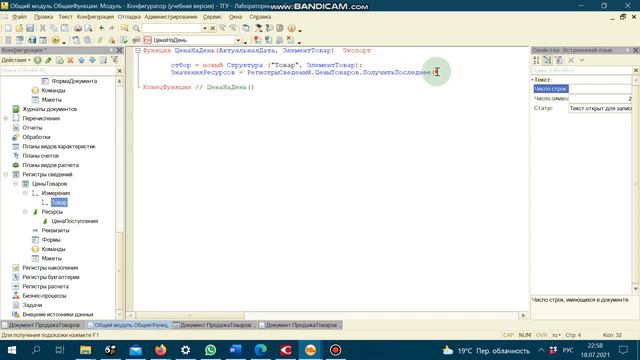Image resolution: width=640 pixels, height=360 pixels.
Task: Select Регистры накопления in the tree
Action: point(50,268)
